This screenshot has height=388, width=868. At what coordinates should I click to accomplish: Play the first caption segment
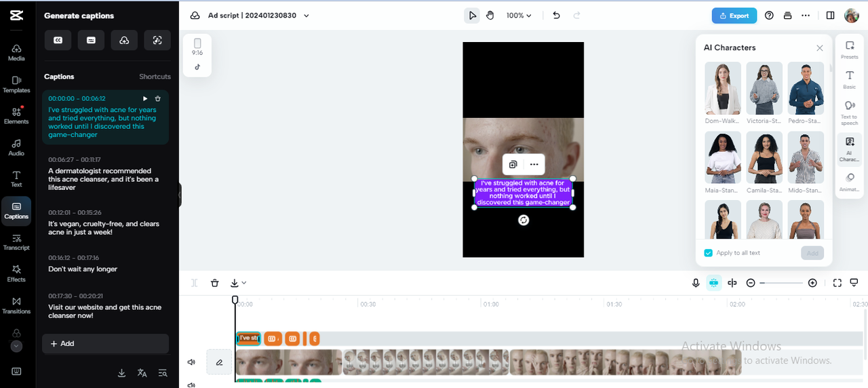point(145,98)
